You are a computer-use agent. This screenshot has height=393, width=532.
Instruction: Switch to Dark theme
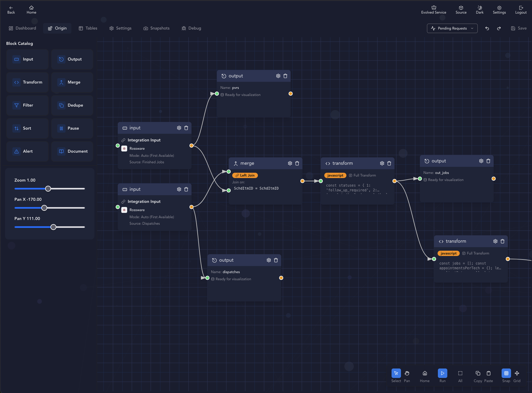point(479,9)
